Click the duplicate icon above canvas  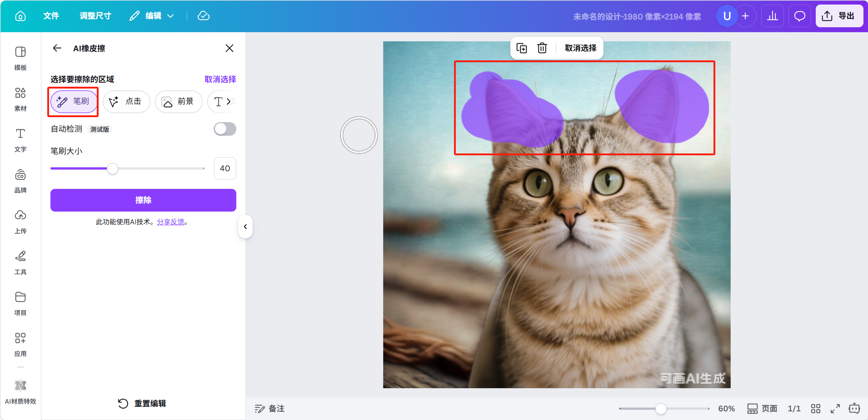(x=522, y=48)
